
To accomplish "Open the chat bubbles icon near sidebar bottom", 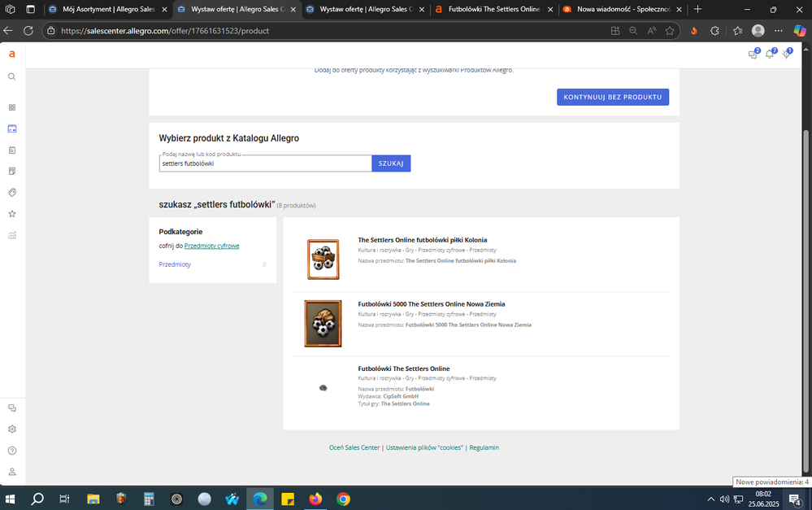I will 12,408.
